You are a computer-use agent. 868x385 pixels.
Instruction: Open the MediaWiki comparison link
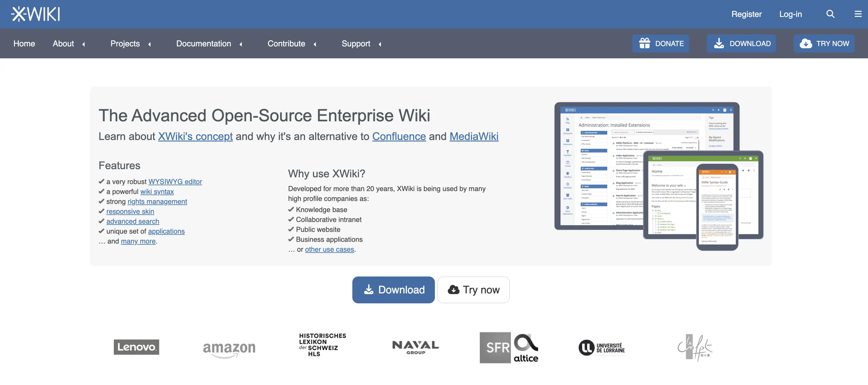pos(474,136)
